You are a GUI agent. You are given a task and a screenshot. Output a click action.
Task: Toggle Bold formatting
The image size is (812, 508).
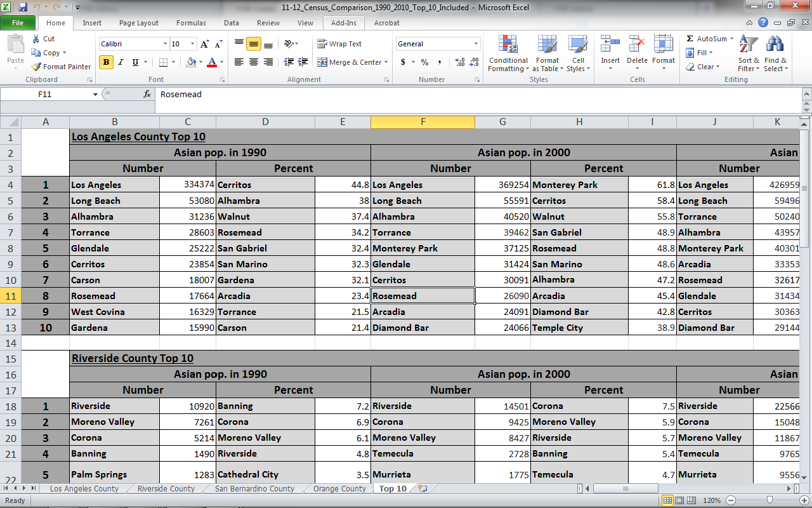pyautogui.click(x=106, y=62)
